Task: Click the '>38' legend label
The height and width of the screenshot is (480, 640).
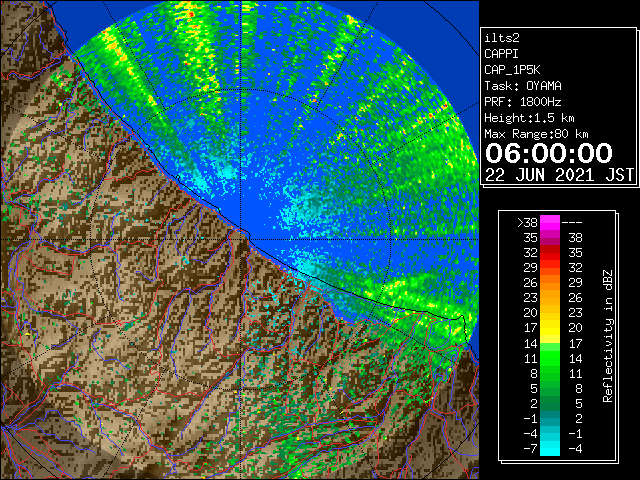Action: [527, 223]
